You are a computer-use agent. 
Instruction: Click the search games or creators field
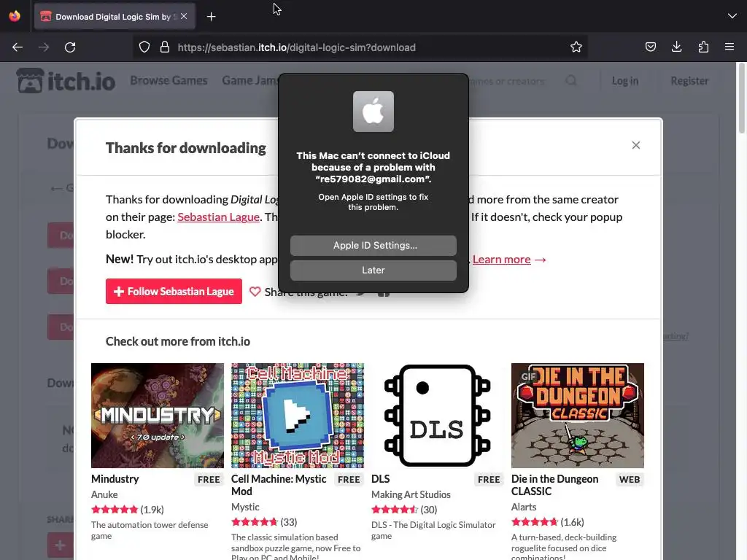(507, 81)
